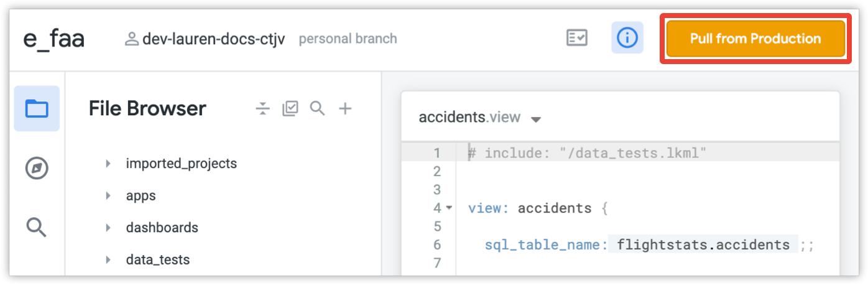This screenshot has height=285, width=868.
Task: Click the bulk edit checkbox icon
Action: pos(290,109)
